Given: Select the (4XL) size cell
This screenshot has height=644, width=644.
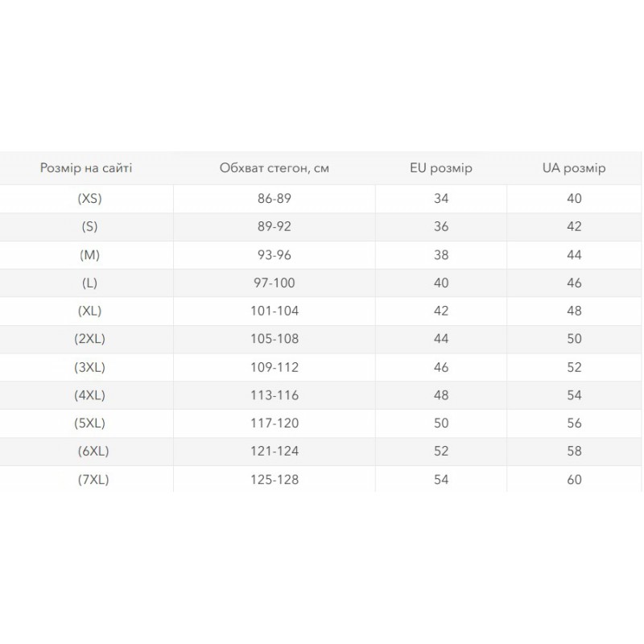Looking at the screenshot, I should [x=89, y=395].
